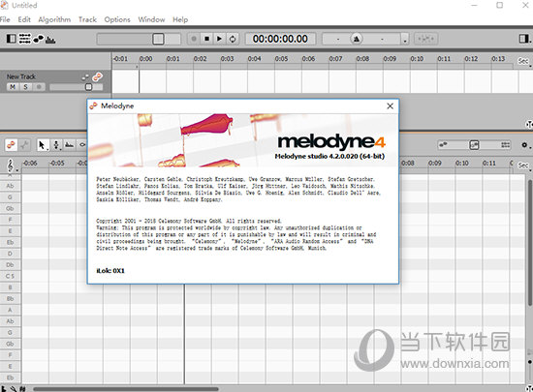The width and height of the screenshot is (533, 392).
Task: Open the Sec time ruler dropdown in note editor
Action: point(524,166)
